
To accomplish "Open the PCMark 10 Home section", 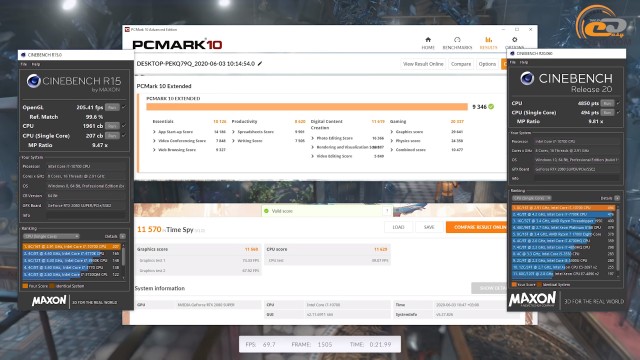I will [x=428, y=43].
